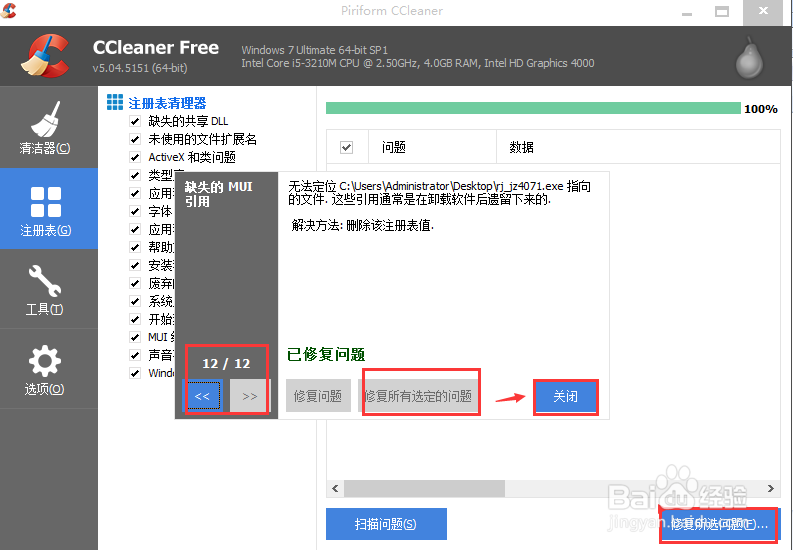Toggle the 声音 checkbox
The width and height of the screenshot is (793, 550).
[135, 355]
